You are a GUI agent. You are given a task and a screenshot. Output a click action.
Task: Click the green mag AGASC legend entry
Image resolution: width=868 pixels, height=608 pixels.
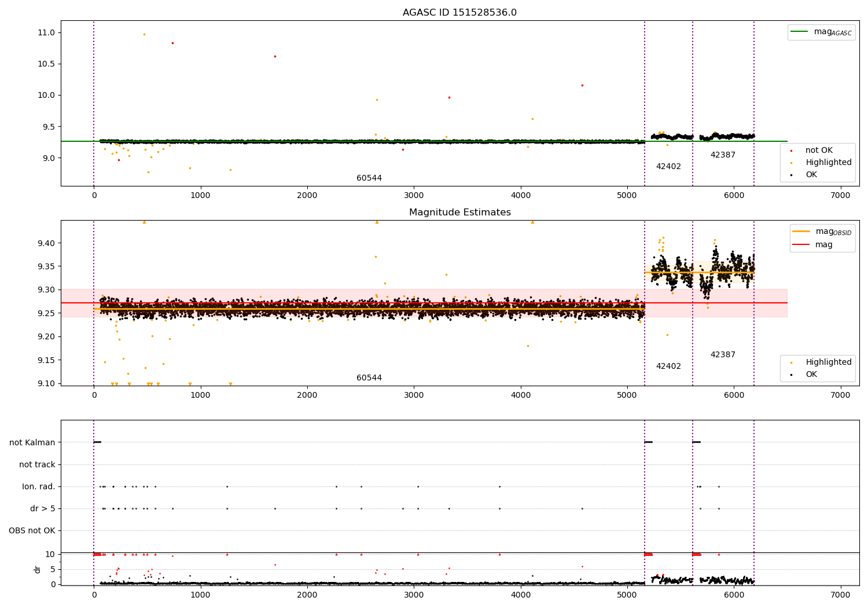821,32
